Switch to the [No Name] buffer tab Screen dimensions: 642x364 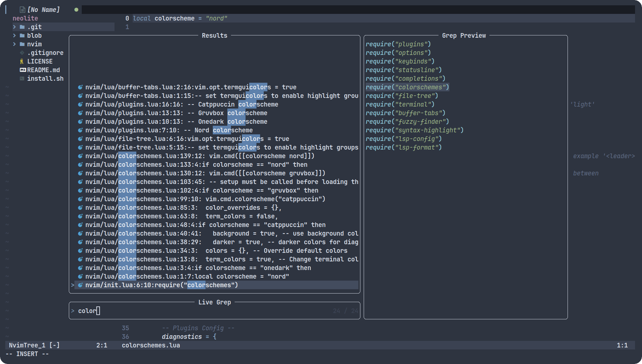click(44, 10)
